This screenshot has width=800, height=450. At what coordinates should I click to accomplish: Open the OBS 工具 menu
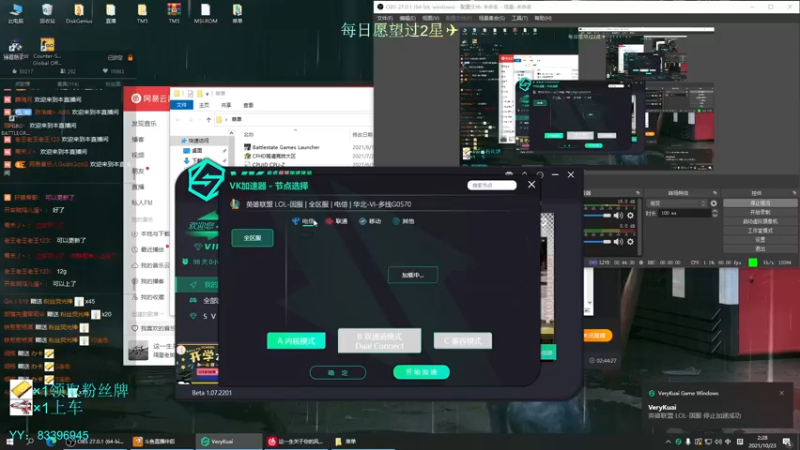click(x=519, y=18)
